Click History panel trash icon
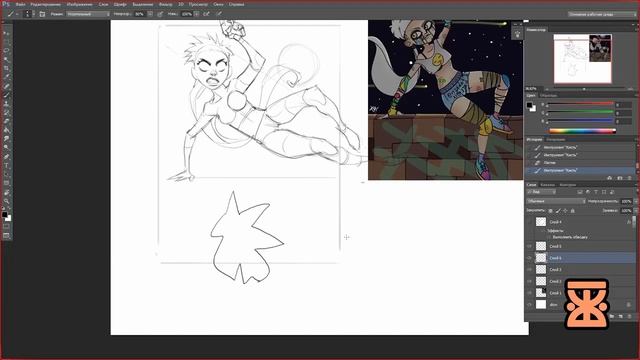640x360 pixels. click(x=629, y=178)
